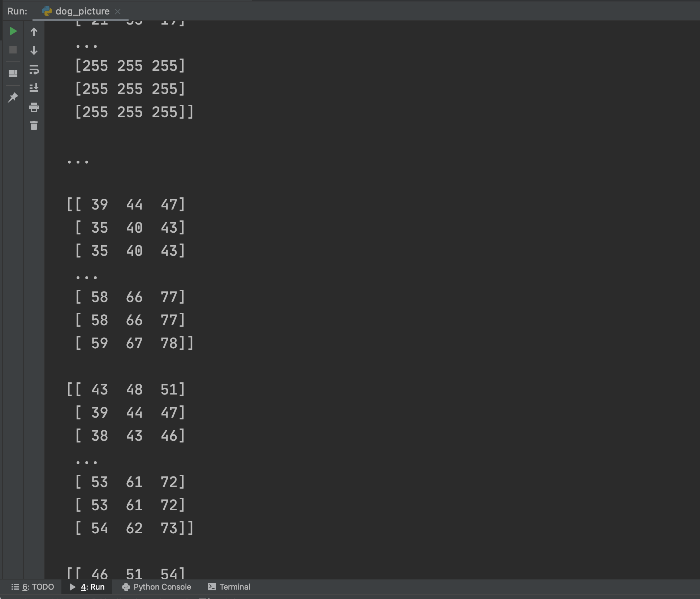The width and height of the screenshot is (700, 599).
Task: Open the Python Console tab
Action: (x=156, y=587)
